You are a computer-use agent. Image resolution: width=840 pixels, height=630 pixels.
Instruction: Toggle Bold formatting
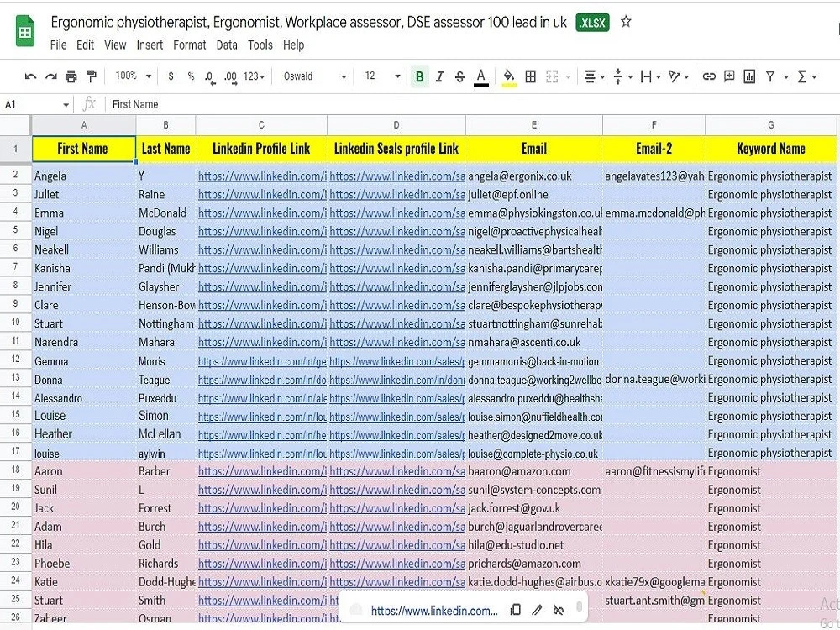click(x=419, y=76)
